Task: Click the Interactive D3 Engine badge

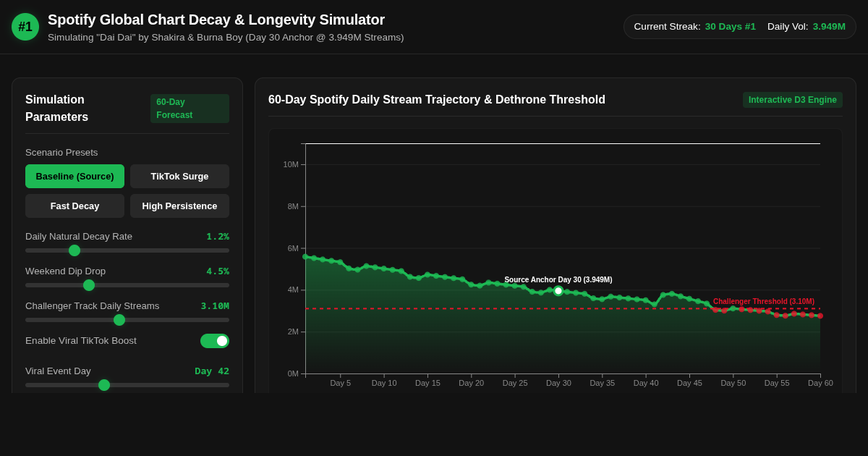Action: point(793,100)
